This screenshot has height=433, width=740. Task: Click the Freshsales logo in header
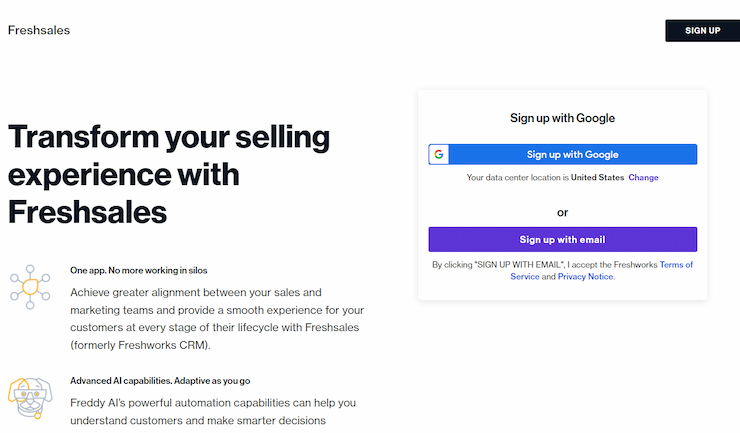point(39,30)
